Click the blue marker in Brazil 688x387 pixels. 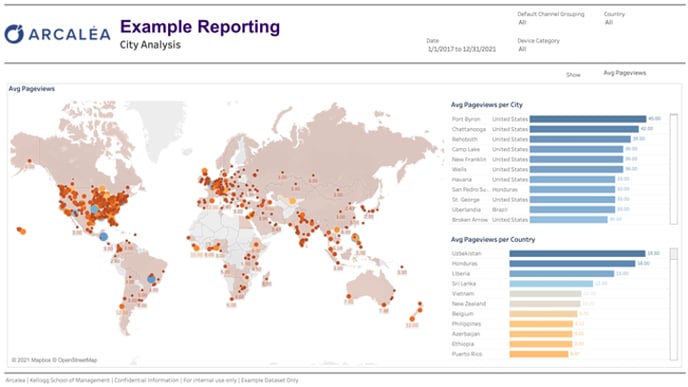(151, 279)
